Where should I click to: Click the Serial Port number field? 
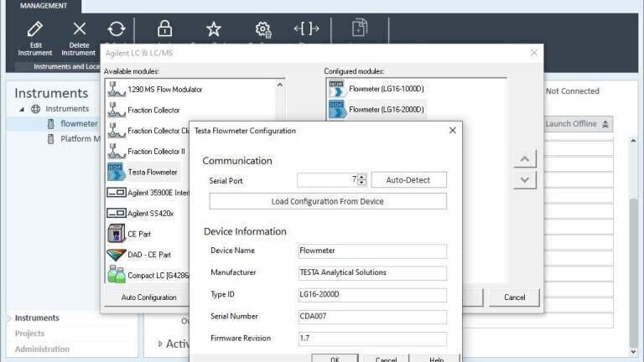(327, 180)
